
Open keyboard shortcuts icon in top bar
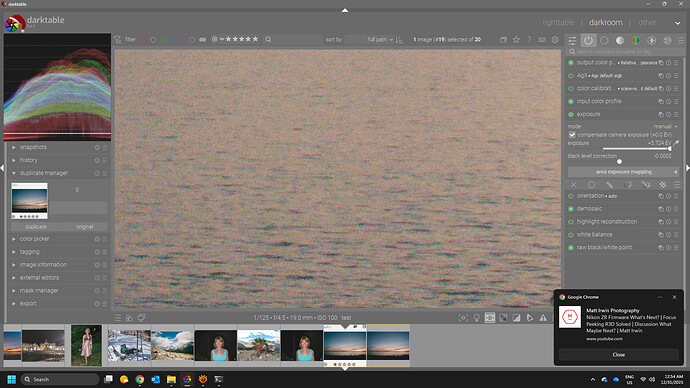(x=542, y=40)
